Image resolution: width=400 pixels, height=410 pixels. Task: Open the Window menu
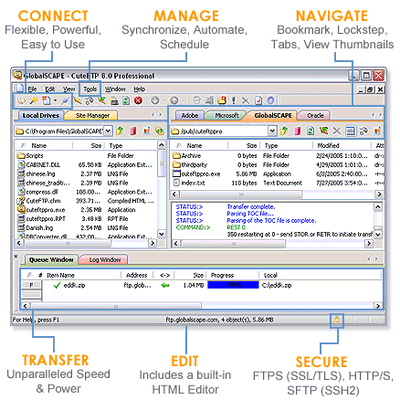click(115, 89)
